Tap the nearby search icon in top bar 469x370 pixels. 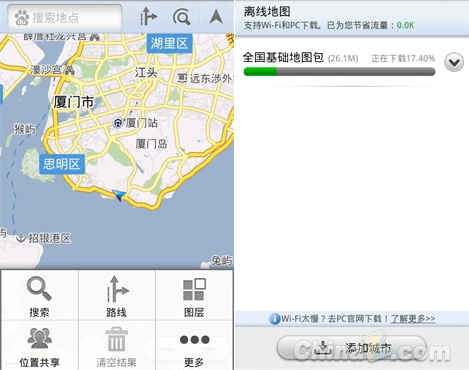coord(182,17)
